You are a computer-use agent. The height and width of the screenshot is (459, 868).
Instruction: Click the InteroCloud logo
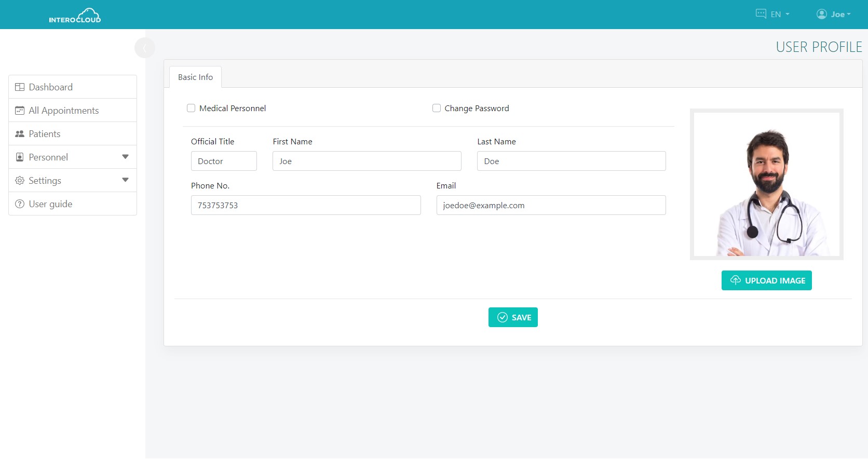click(x=75, y=16)
